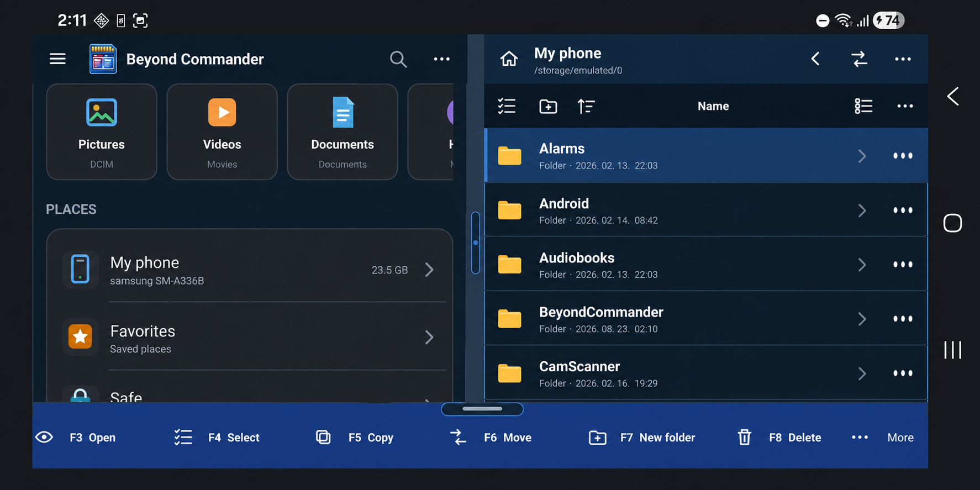Image resolution: width=980 pixels, height=490 pixels.
Task: Switch list view mode icon
Action: [x=863, y=106]
